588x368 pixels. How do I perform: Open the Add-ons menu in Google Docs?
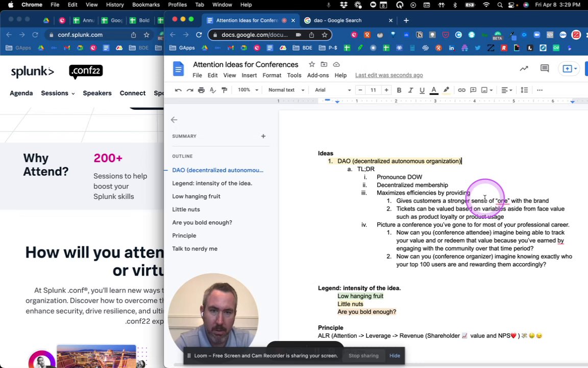click(x=318, y=75)
